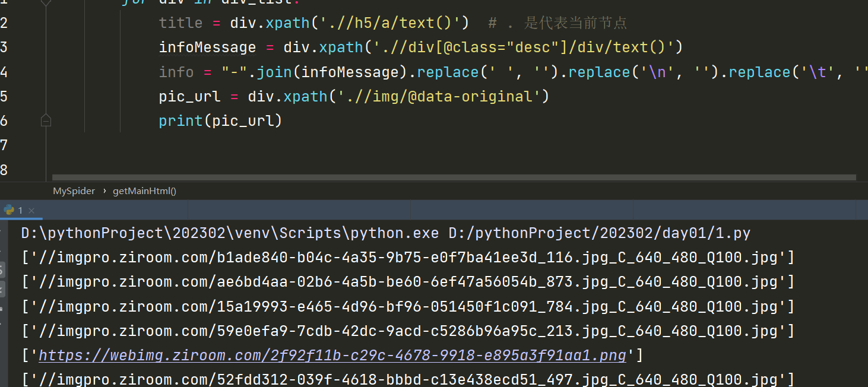
Task: Place cursor in print(pic_url) statement
Action: point(220,120)
